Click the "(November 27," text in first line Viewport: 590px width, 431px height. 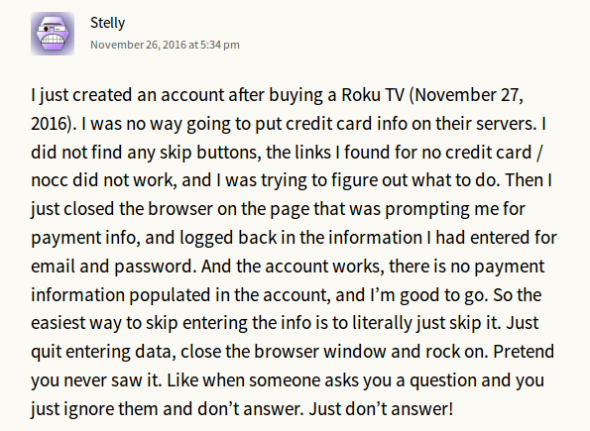(466, 95)
